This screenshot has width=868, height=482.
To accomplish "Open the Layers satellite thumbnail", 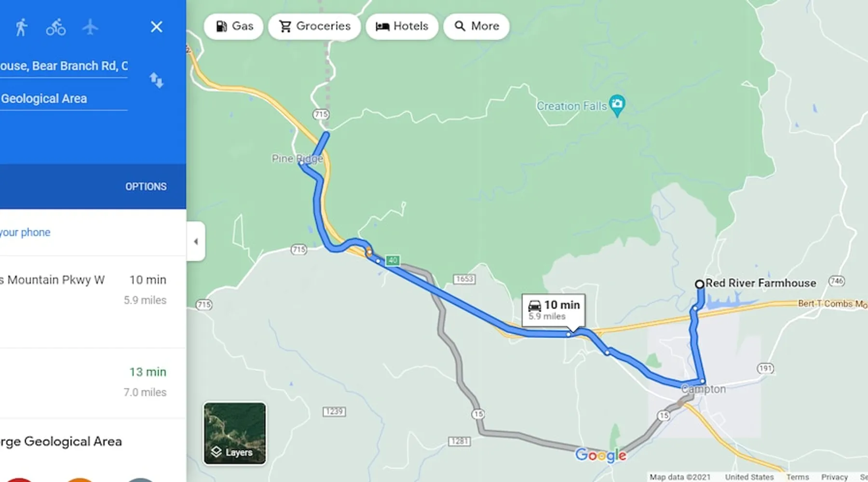I will [x=235, y=433].
